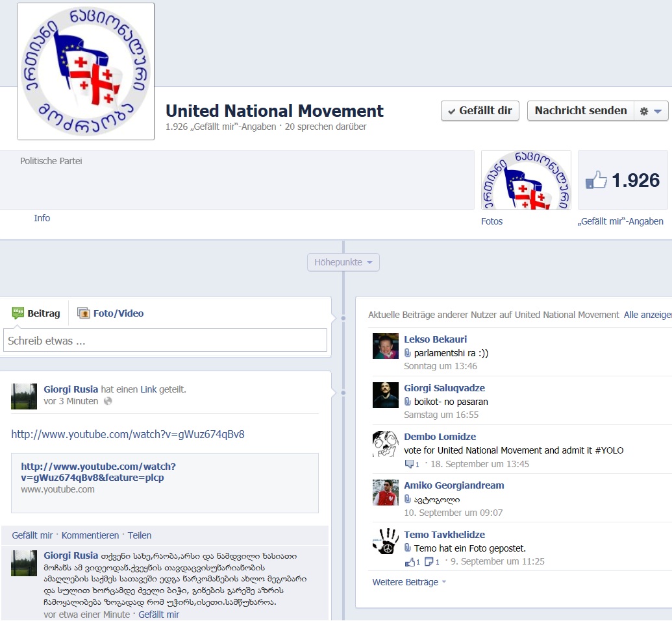The height and width of the screenshot is (621, 672).
Task: Click '20 sprechen darüber' under page title
Action: pyautogui.click(x=326, y=127)
